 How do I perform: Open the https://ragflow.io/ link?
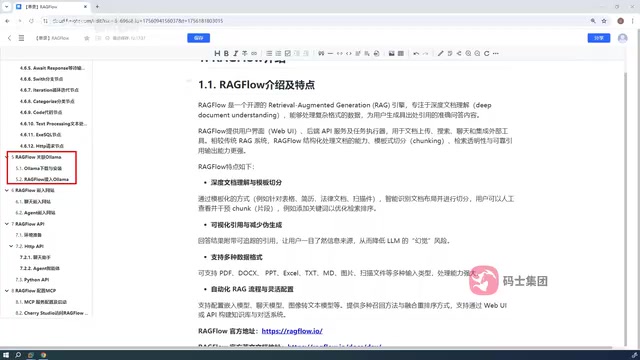click(292, 331)
